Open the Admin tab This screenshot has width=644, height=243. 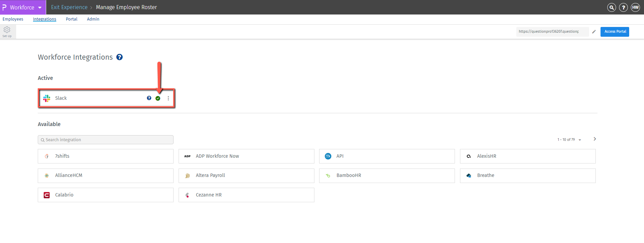(93, 19)
